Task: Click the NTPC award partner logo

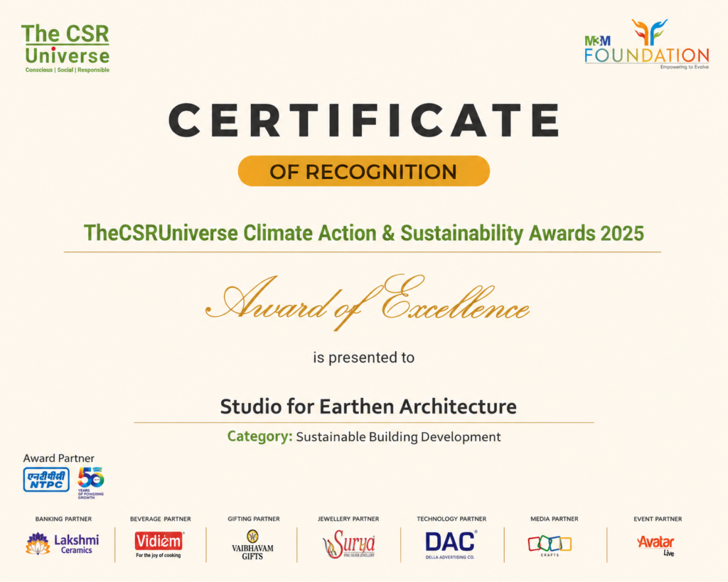Action: [46, 480]
